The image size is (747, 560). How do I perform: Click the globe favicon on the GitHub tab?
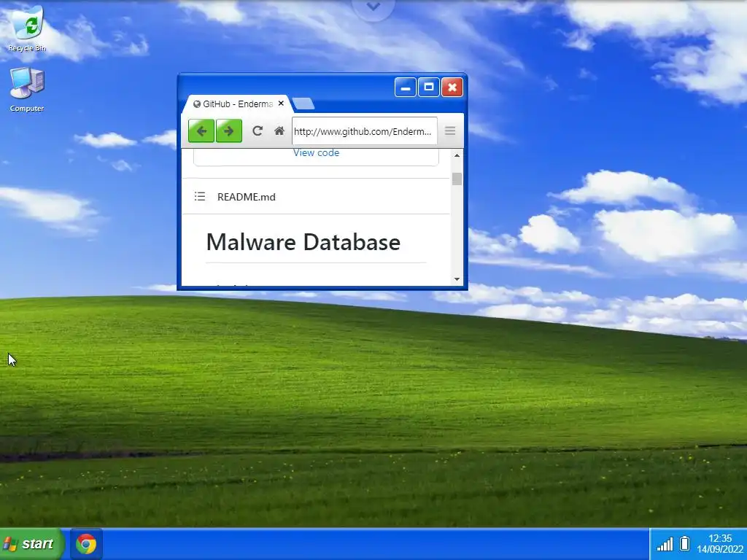tap(197, 104)
